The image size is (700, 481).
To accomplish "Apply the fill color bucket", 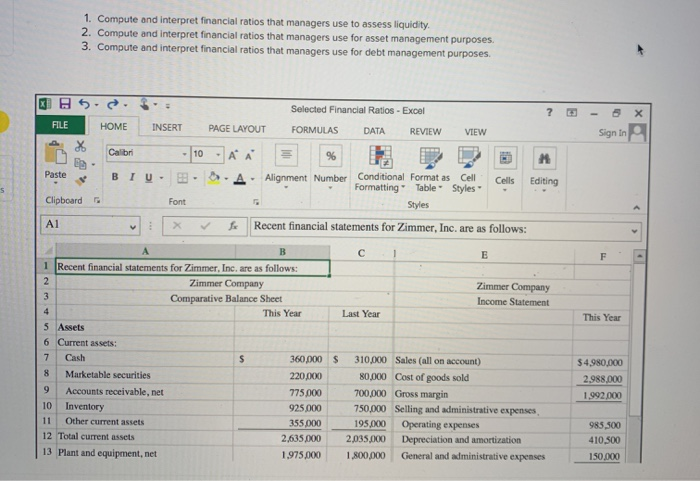I will pos(214,178).
